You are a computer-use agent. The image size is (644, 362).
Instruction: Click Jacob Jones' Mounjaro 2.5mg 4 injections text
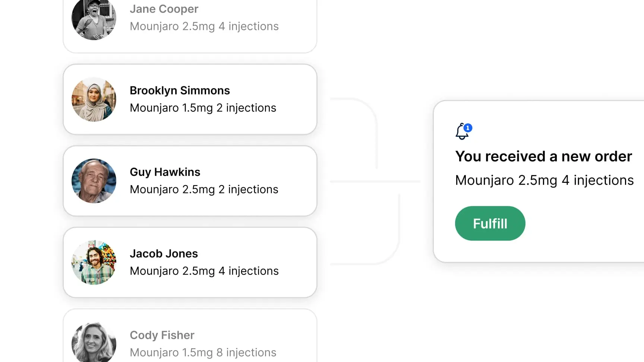coord(204,271)
